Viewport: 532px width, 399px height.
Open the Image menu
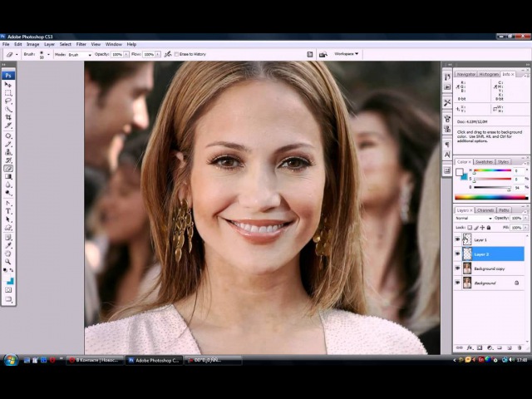33,44
